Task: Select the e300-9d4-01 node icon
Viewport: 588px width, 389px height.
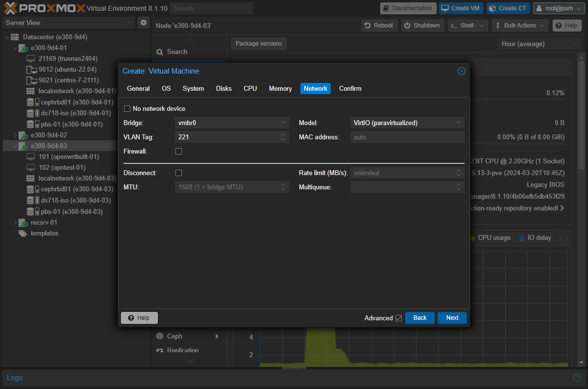Action: click(24, 48)
